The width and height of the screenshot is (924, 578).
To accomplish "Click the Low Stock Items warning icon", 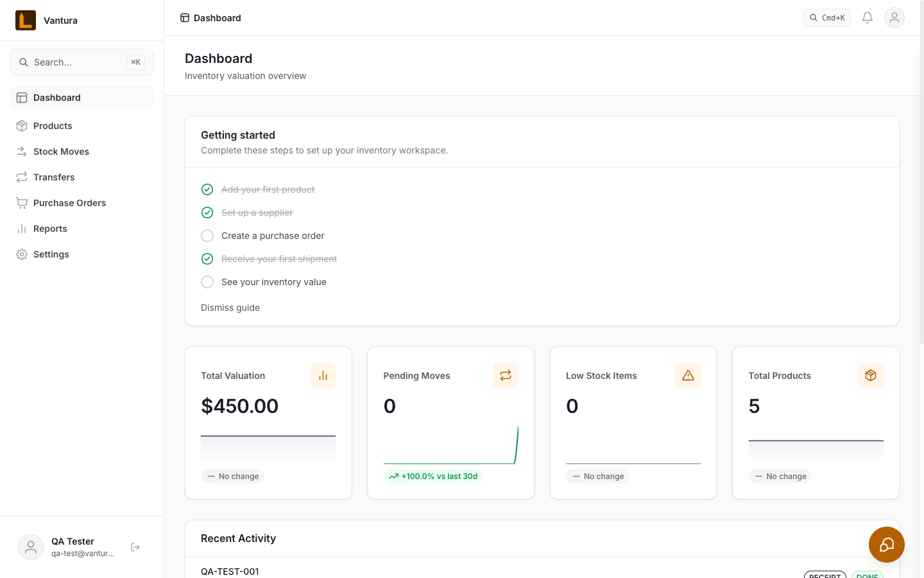I will (688, 375).
